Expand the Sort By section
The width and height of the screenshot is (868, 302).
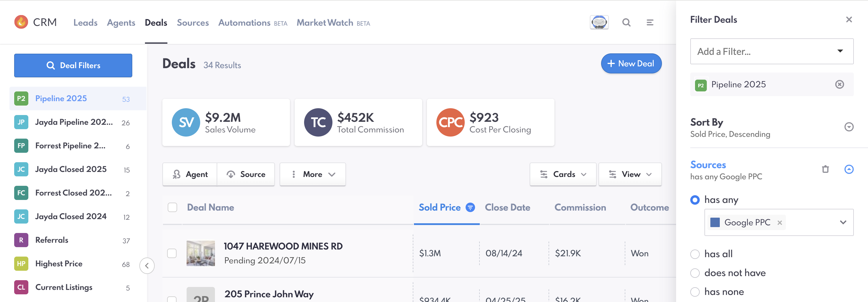pyautogui.click(x=849, y=127)
